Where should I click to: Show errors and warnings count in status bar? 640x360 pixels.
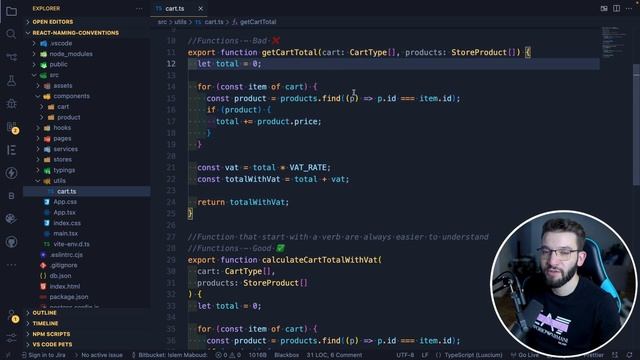[x=228, y=355]
